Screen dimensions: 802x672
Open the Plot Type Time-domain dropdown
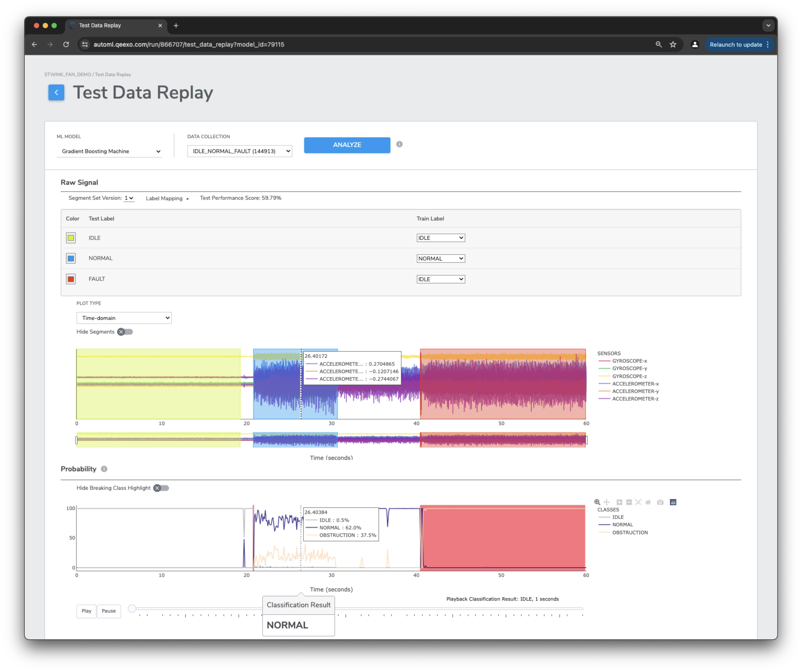(x=124, y=318)
